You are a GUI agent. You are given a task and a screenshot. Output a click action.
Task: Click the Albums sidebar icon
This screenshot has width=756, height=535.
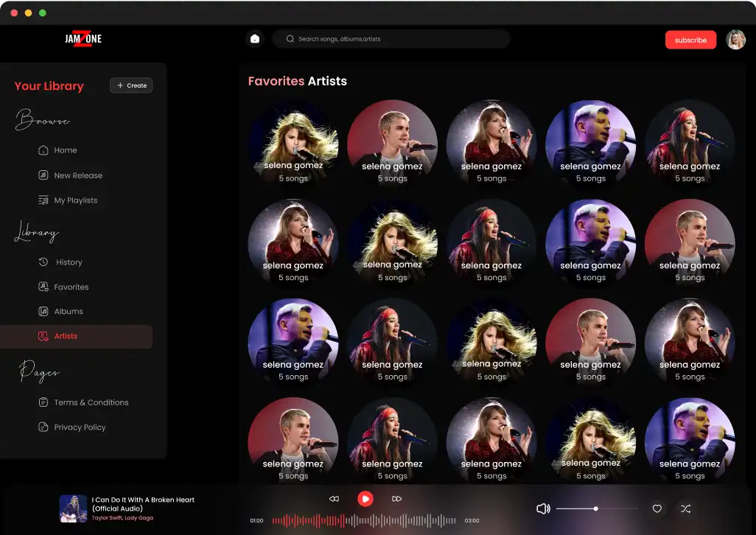click(x=43, y=312)
